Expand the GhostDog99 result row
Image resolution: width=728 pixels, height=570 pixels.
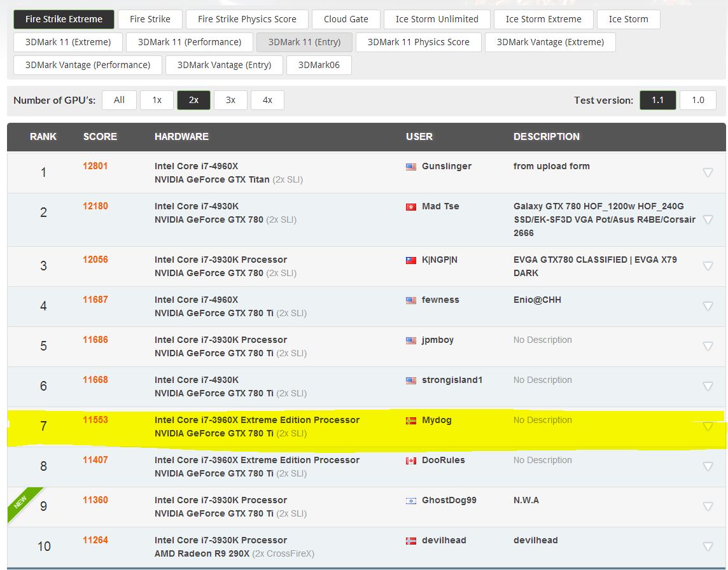point(708,506)
